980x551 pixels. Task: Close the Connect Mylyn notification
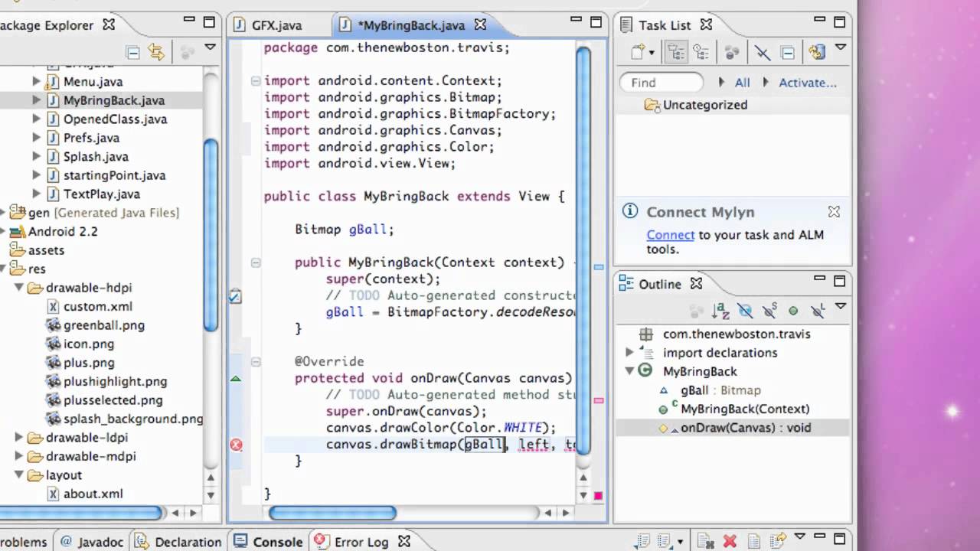834,212
